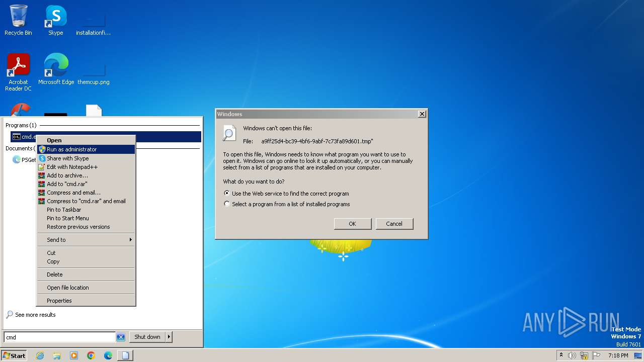Click OK in the Windows dialog
The image size is (644, 362).
[x=353, y=224]
